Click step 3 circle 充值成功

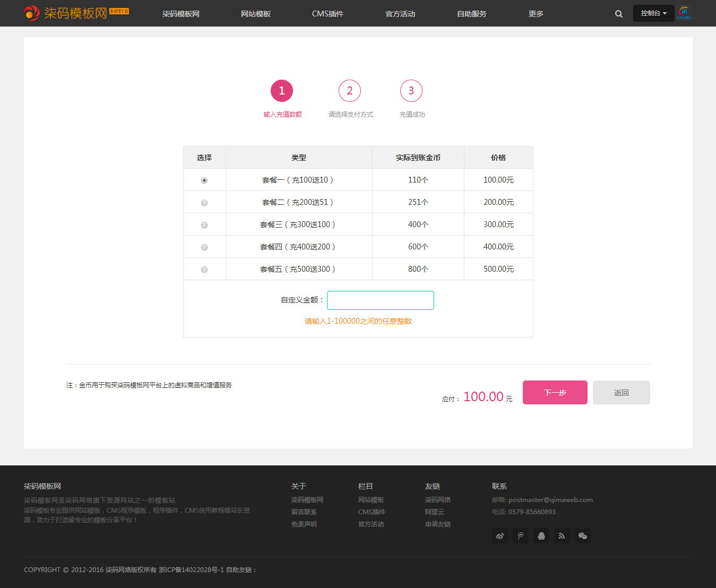411,91
